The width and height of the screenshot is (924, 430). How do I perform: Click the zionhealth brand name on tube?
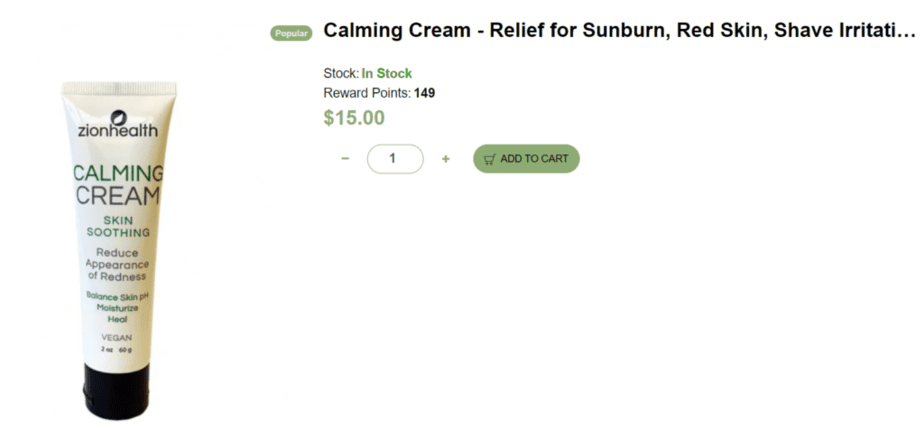tap(118, 131)
